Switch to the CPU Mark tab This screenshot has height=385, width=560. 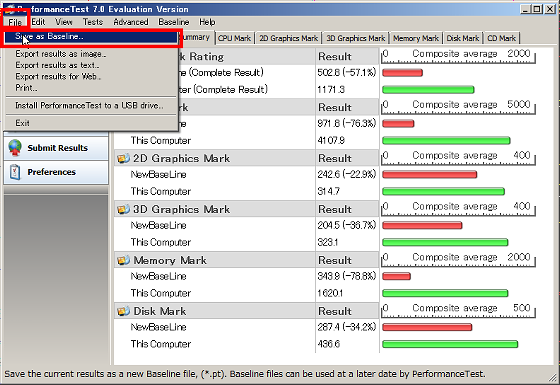[x=234, y=38]
